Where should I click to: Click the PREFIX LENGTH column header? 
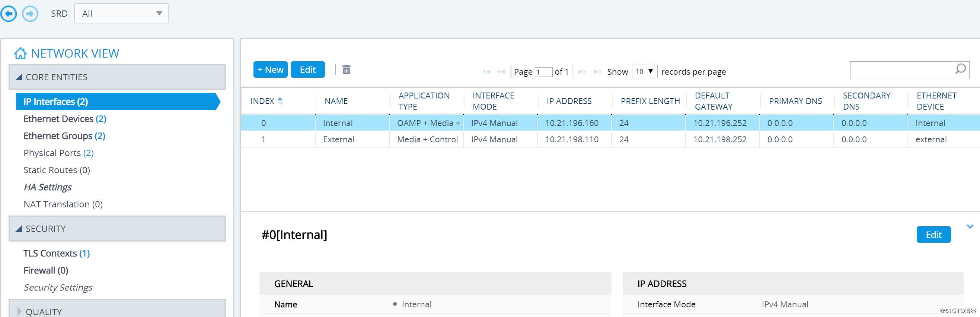click(650, 101)
